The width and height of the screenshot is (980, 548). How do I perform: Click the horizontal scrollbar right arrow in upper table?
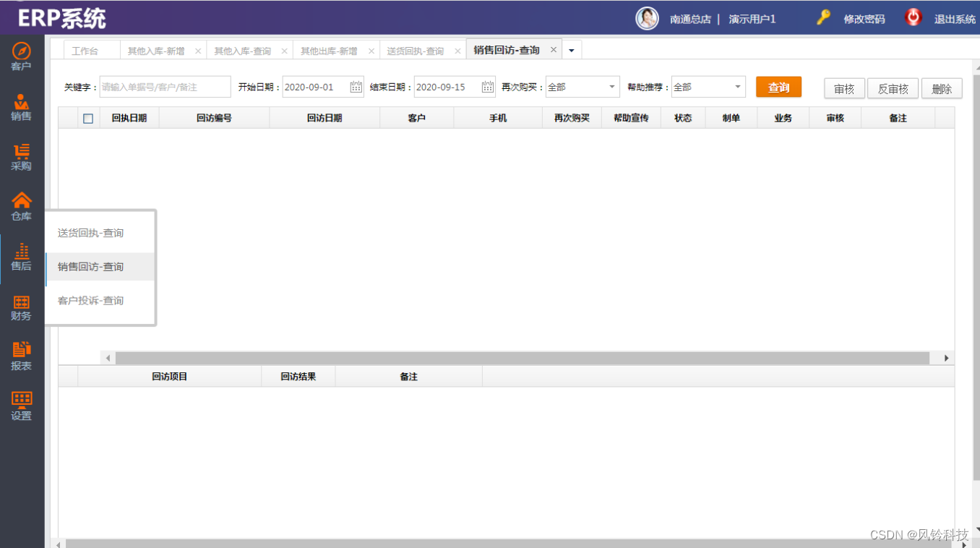(x=947, y=358)
